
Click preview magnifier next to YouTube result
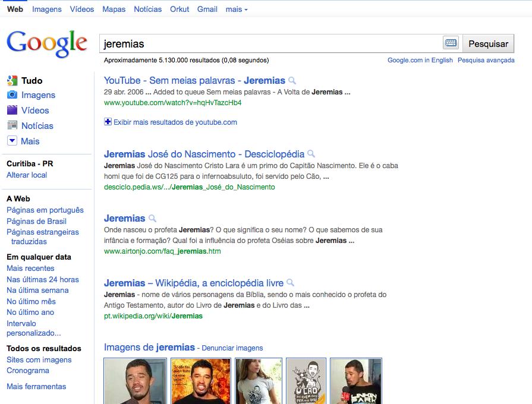pyautogui.click(x=292, y=81)
